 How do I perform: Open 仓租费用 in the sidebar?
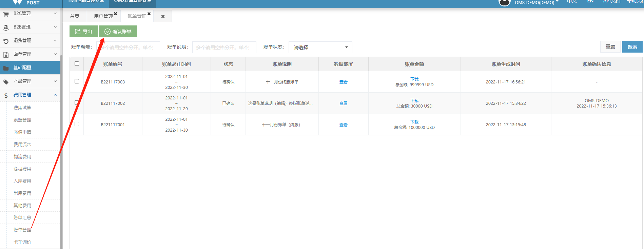pyautogui.click(x=22, y=169)
